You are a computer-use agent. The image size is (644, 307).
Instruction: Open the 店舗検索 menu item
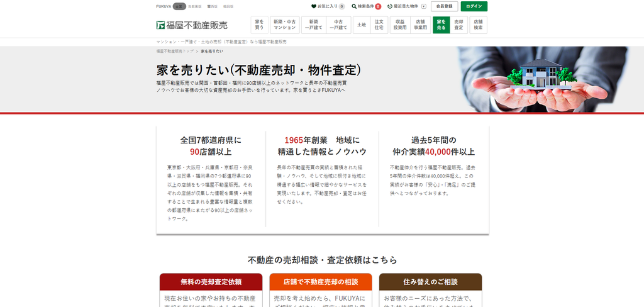pos(478,25)
